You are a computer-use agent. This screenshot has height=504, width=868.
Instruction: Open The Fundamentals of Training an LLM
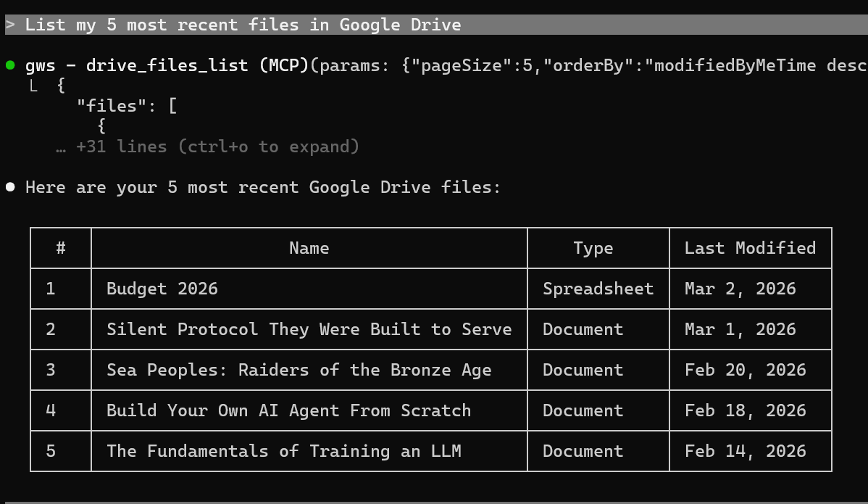pyautogui.click(x=283, y=451)
